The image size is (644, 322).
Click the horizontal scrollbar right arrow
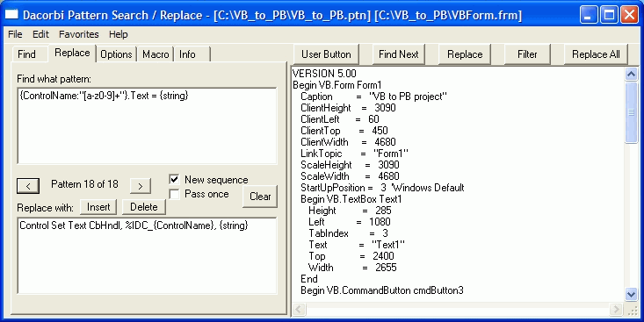coord(616,310)
